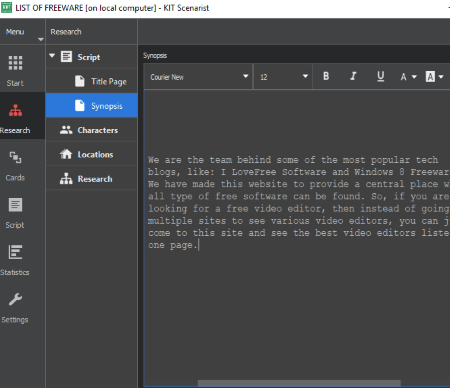Screen dimensions: 450x388
Task: Click the Characters people icon
Action: point(66,130)
